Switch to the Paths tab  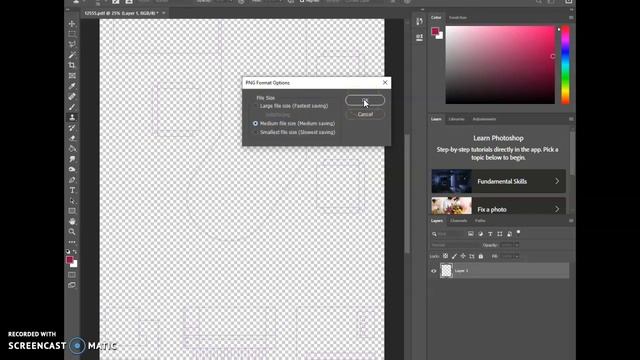point(480,221)
